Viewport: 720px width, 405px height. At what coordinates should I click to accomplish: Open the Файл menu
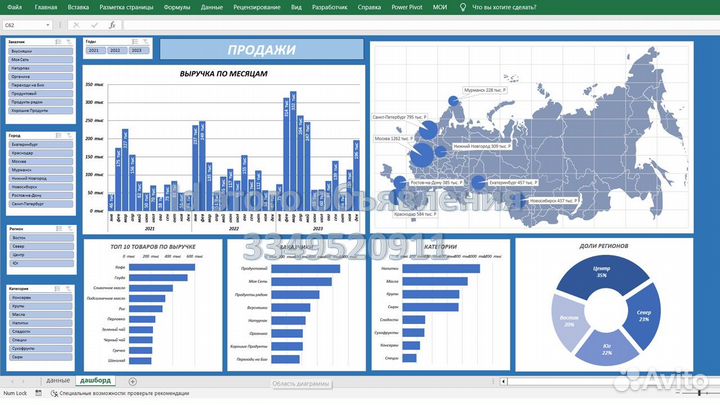pyautogui.click(x=15, y=7)
